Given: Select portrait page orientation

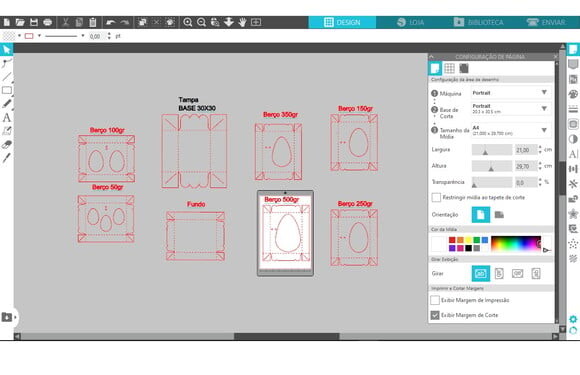Looking at the screenshot, I should pos(480,214).
